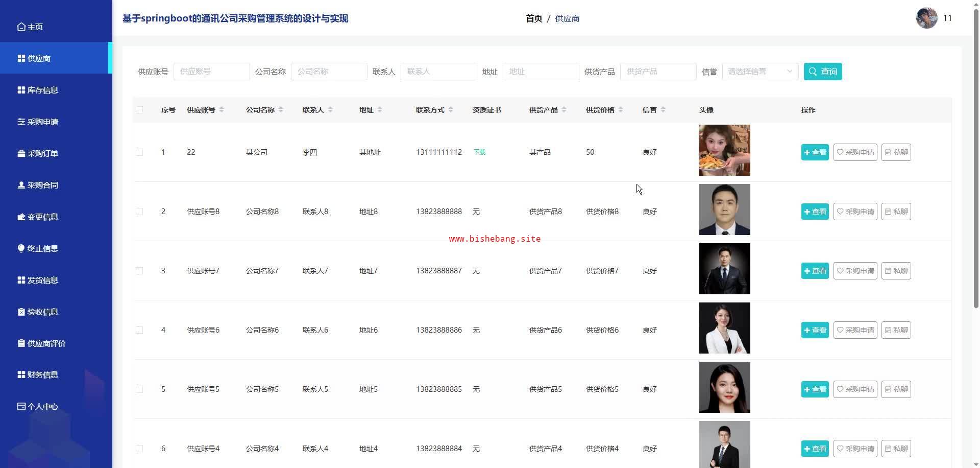Click the sort arrows on 联系方式 column

[x=451, y=110]
